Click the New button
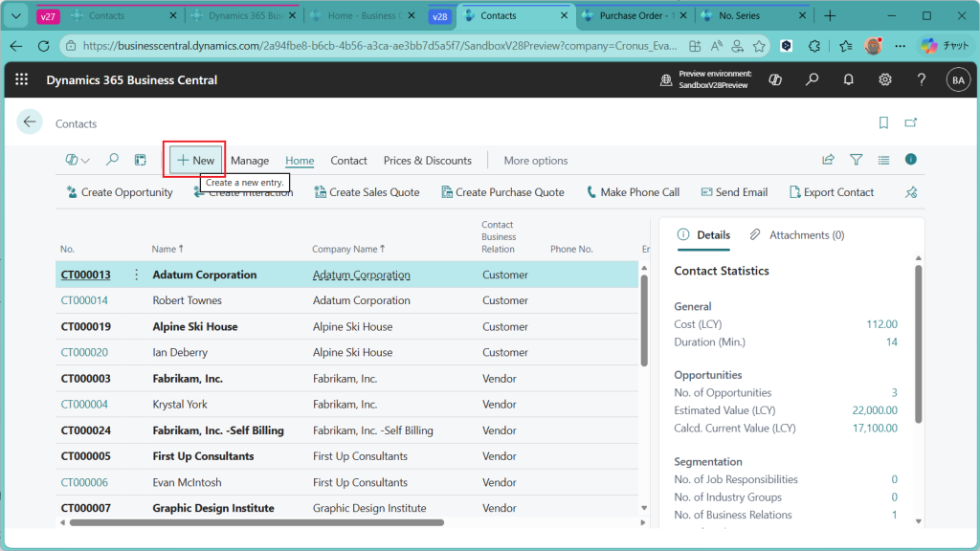 pyautogui.click(x=196, y=160)
